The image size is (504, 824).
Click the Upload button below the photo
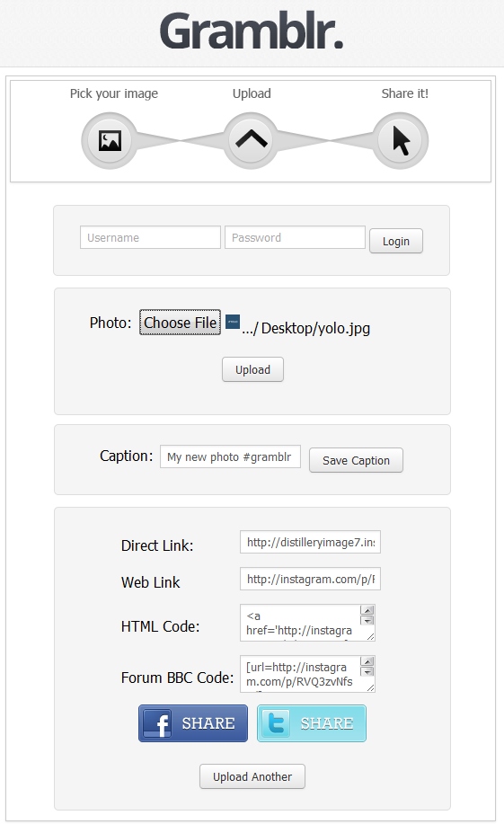tap(252, 369)
